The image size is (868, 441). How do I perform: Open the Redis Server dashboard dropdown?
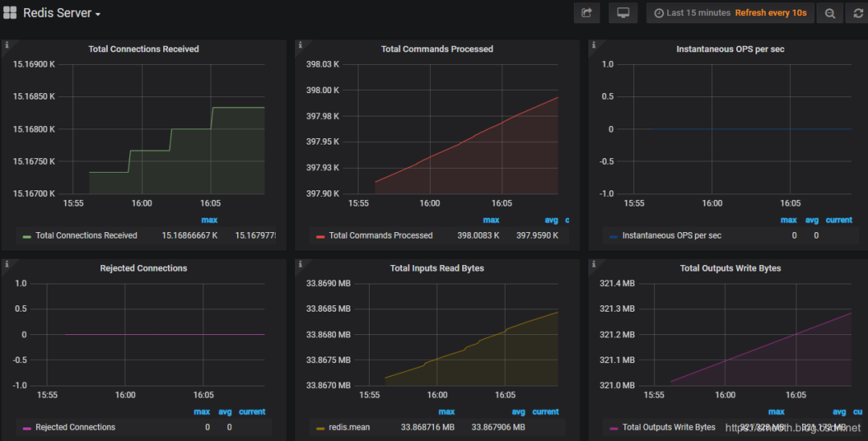[61, 13]
